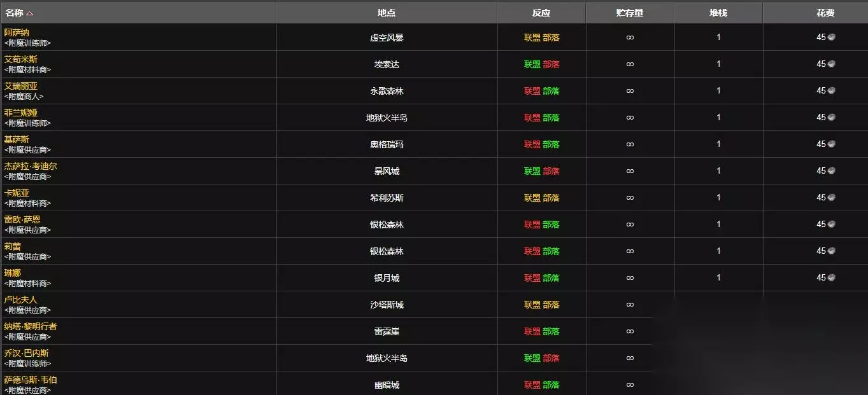868x395 pixels.
Task: Click the silver coin icon in 琳娜 row
Action: (x=831, y=278)
